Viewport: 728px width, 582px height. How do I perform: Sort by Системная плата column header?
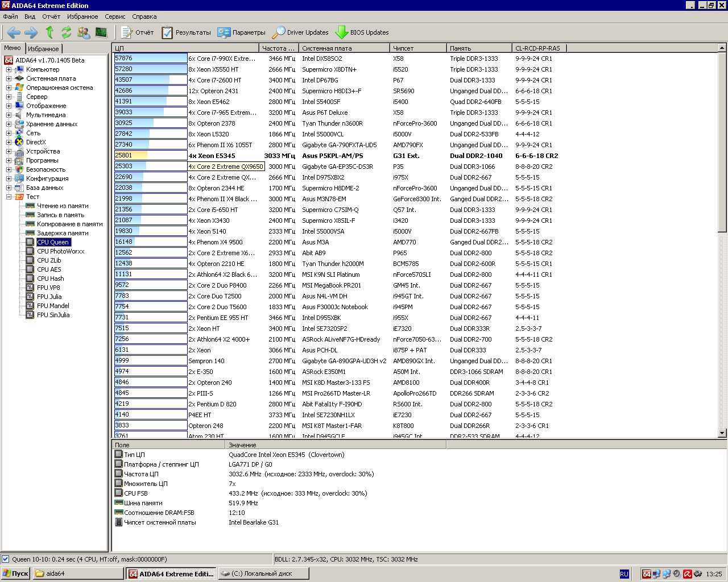click(344, 48)
